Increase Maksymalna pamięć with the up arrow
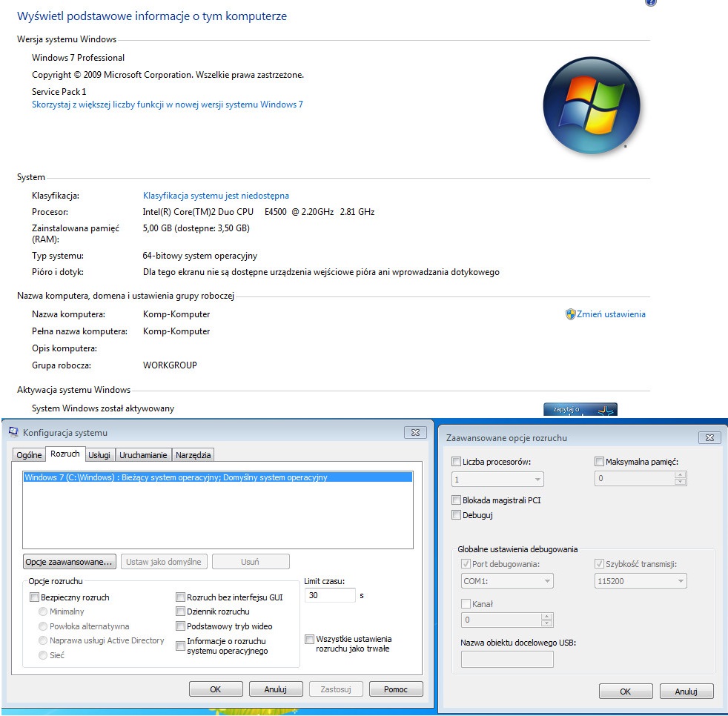 click(680, 475)
